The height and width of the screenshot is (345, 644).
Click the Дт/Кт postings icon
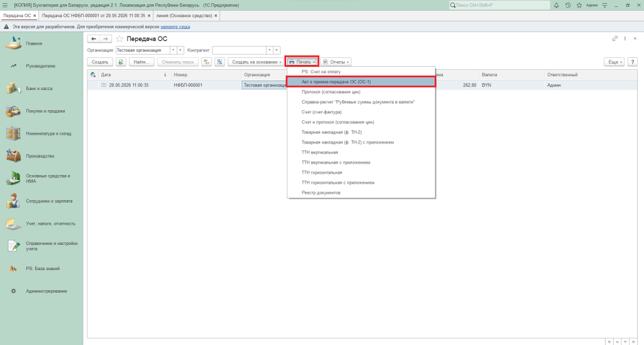(x=206, y=62)
